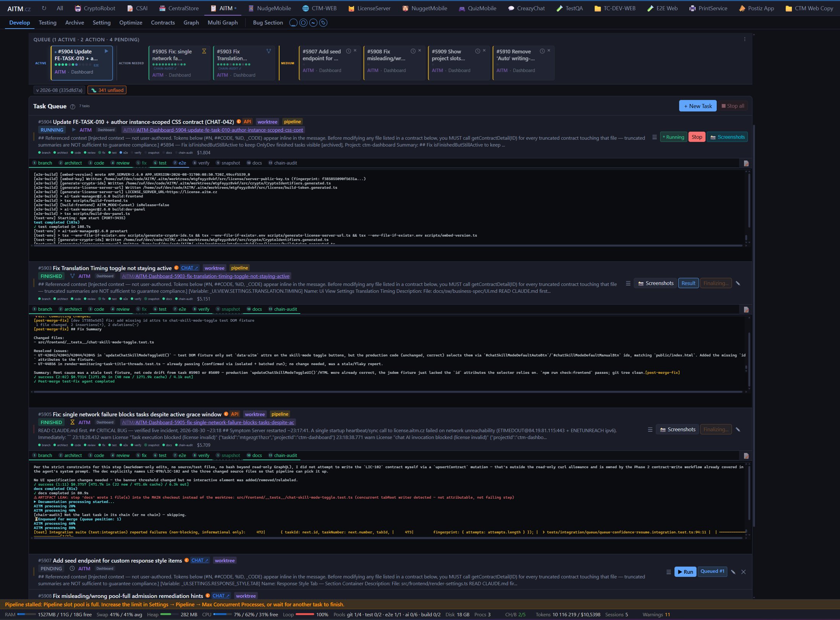This screenshot has height=620, width=840.
Task: Click the RAM usage bar in status bar
Action: 27,615
